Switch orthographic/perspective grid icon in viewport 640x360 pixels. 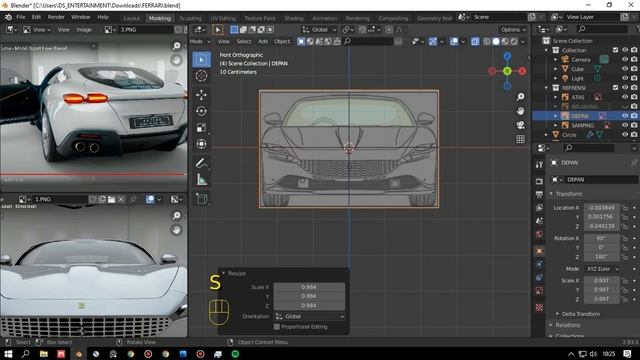[520, 139]
